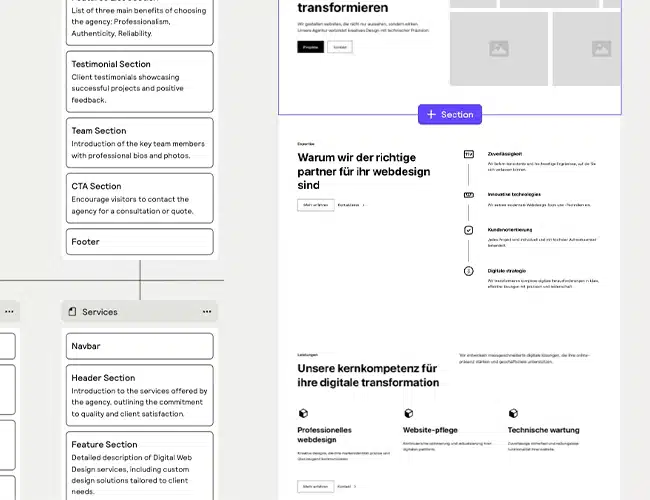Image resolution: width=650 pixels, height=500 pixels.
Task: Click the Innovative Technologien feature icon
Action: point(468,195)
